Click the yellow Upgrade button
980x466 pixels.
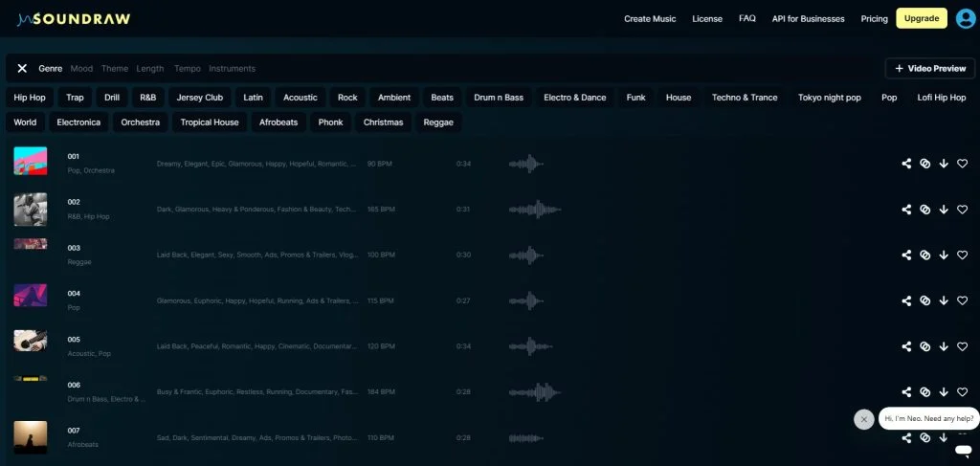(x=922, y=18)
